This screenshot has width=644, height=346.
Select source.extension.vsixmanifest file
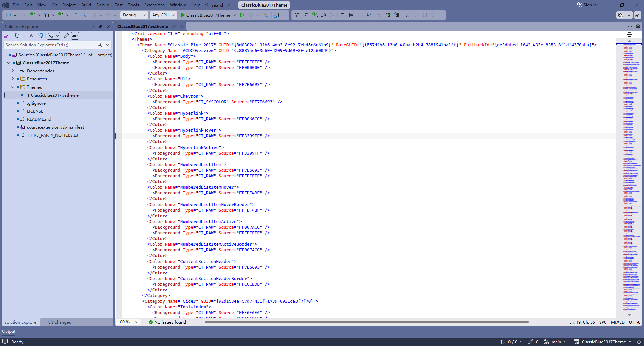(x=55, y=127)
